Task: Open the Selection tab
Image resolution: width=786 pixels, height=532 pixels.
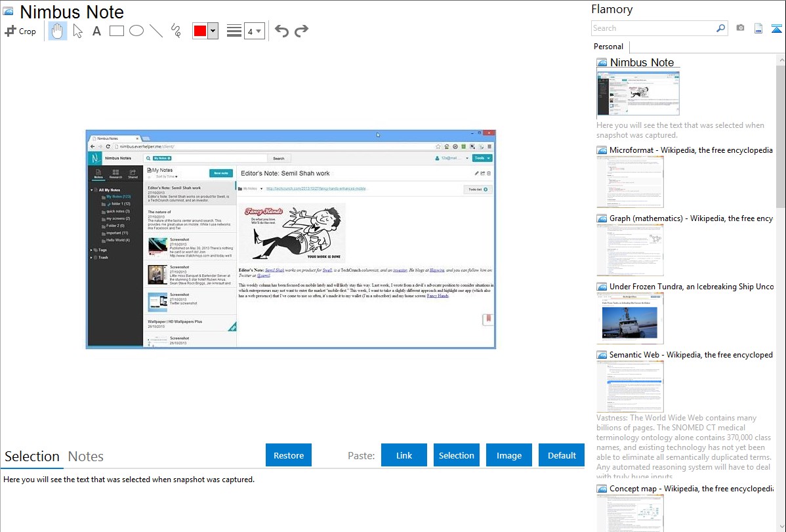Action: (x=32, y=457)
